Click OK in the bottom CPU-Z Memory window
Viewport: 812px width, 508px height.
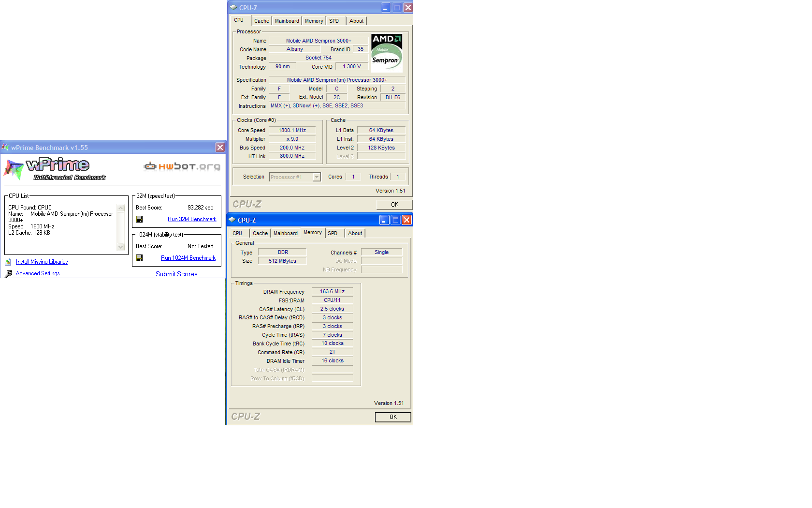tap(393, 417)
